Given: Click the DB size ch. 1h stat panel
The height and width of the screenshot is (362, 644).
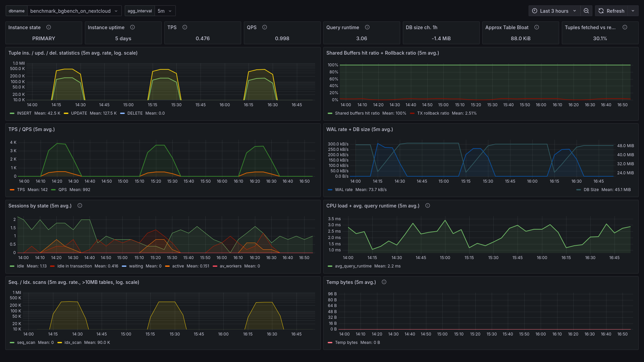Looking at the screenshot, I should pyautogui.click(x=441, y=33).
